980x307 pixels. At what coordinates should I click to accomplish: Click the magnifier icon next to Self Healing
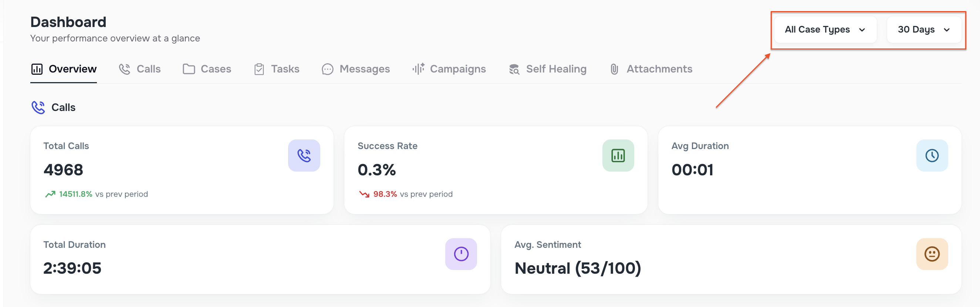(514, 69)
